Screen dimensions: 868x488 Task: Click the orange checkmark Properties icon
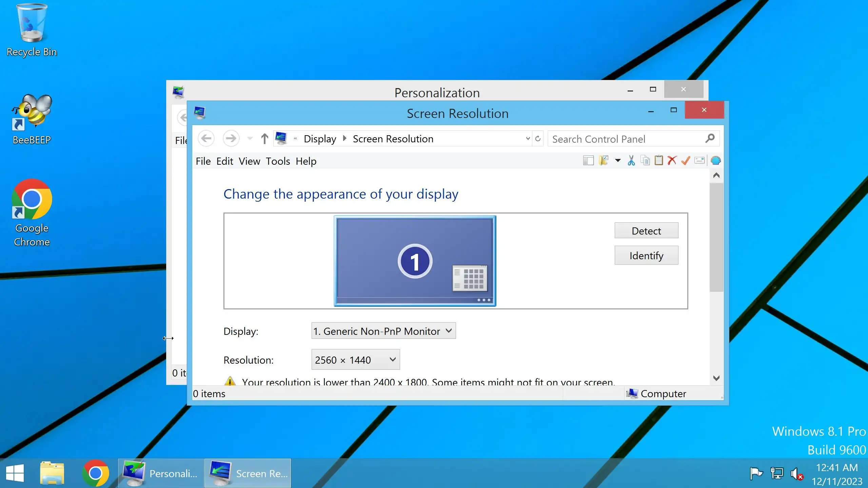(686, 161)
